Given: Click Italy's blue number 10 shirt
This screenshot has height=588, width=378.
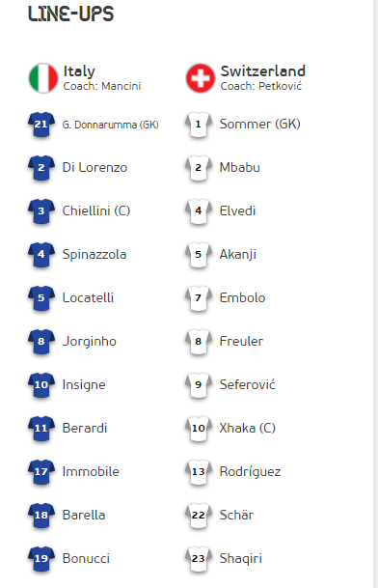Looking at the screenshot, I should 41,385.
